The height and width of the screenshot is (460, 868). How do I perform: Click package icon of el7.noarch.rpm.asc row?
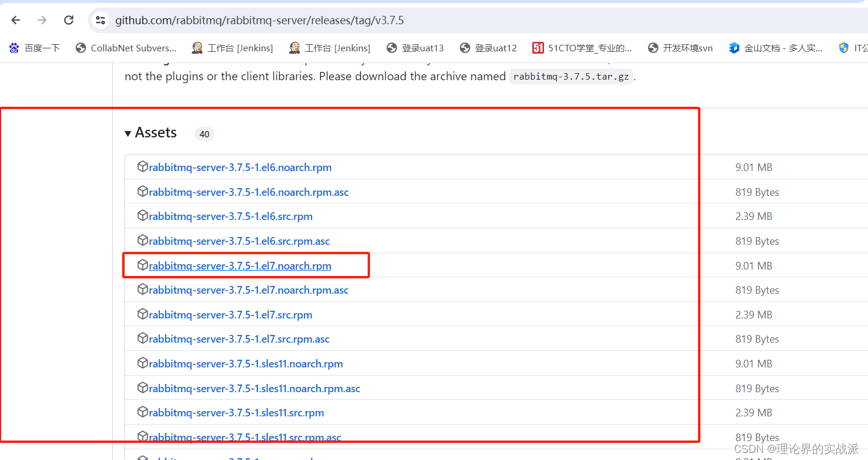pos(142,290)
